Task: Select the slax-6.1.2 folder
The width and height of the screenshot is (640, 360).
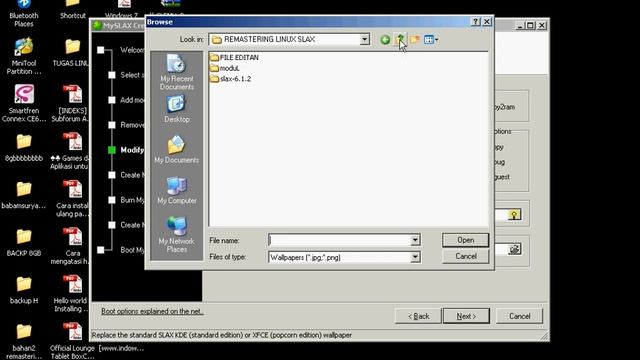Action: pos(231,79)
